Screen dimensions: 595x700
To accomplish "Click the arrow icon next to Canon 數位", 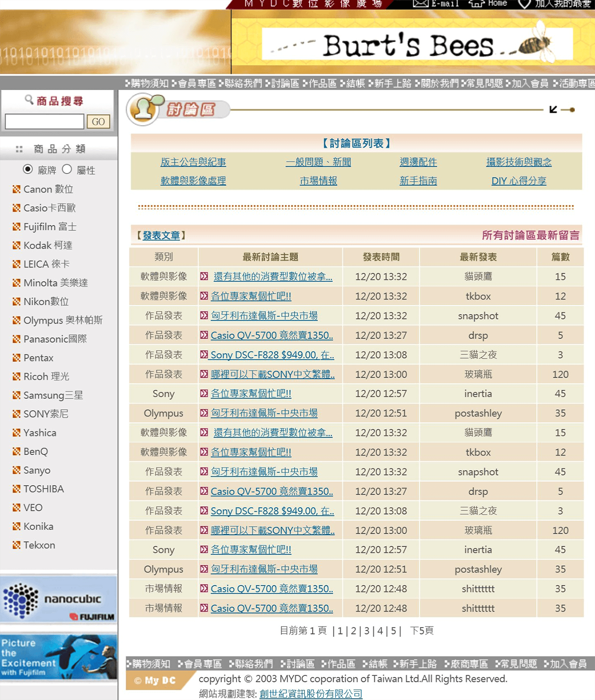I will 16,189.
